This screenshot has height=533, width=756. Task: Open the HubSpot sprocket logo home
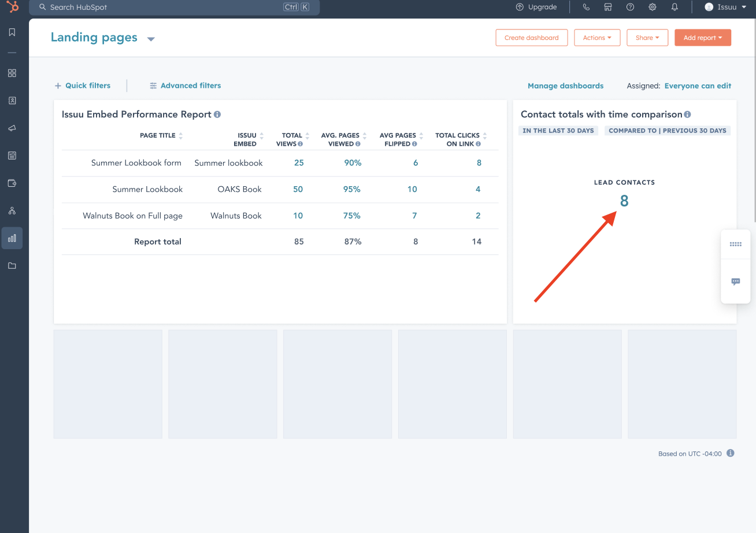click(x=12, y=7)
